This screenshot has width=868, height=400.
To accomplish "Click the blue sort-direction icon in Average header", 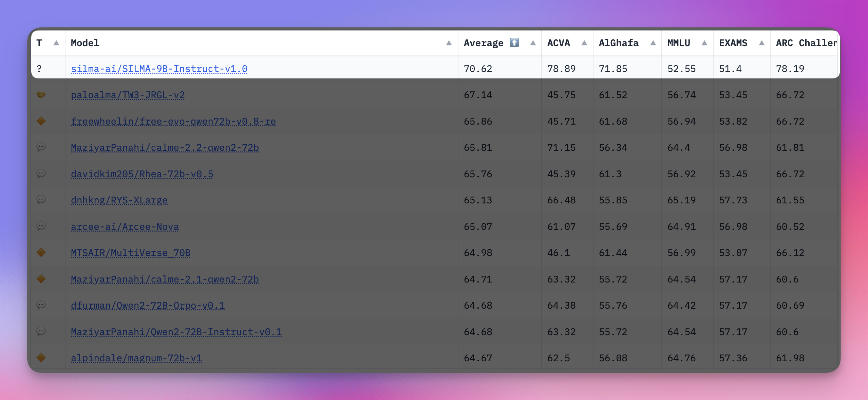I will click(x=514, y=42).
